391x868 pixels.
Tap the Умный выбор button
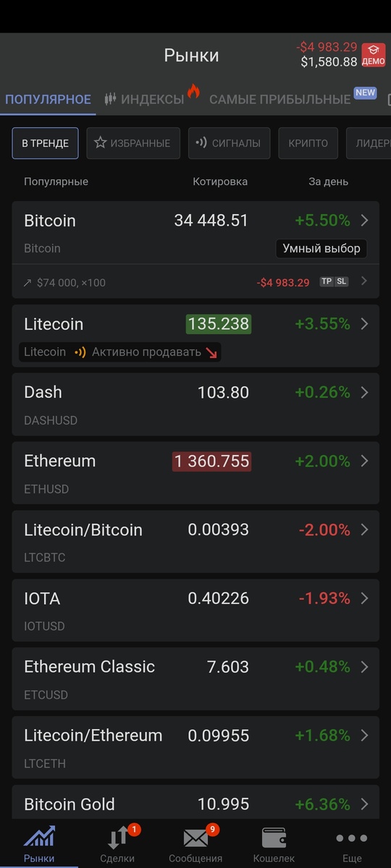321,248
